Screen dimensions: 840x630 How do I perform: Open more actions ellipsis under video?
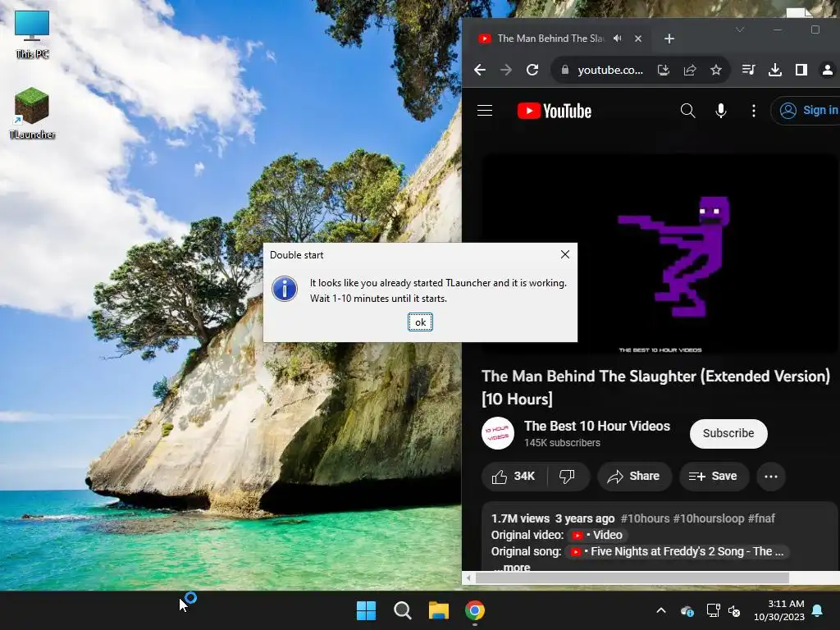pos(771,477)
